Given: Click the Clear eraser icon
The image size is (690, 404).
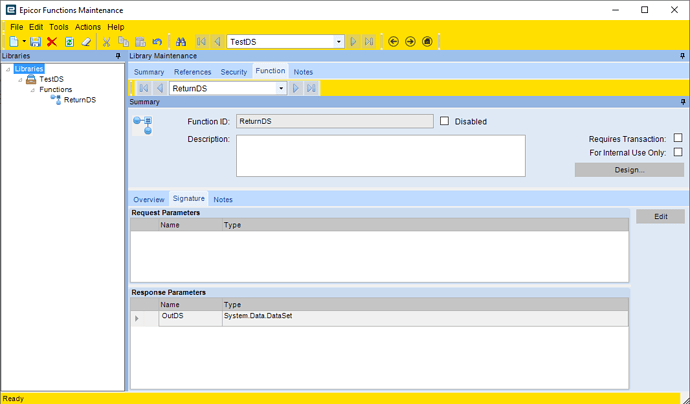Looking at the screenshot, I should (86, 42).
